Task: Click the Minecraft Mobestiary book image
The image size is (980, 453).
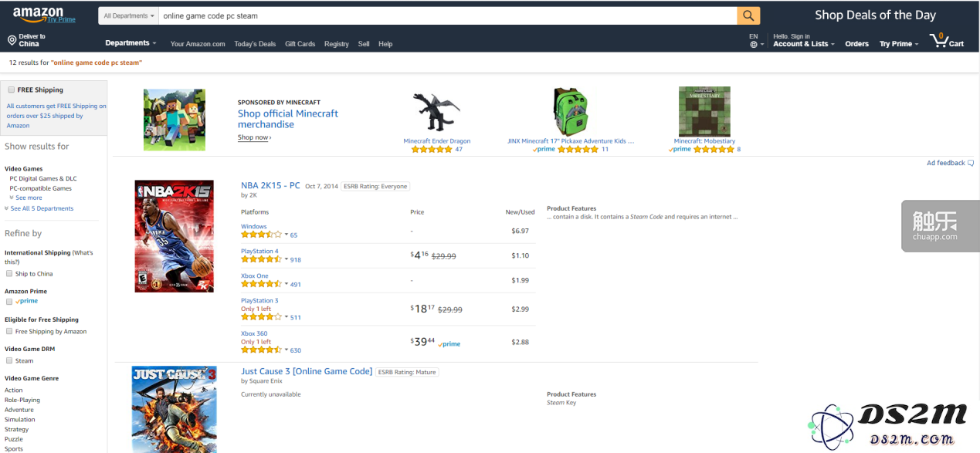Action: point(704,111)
